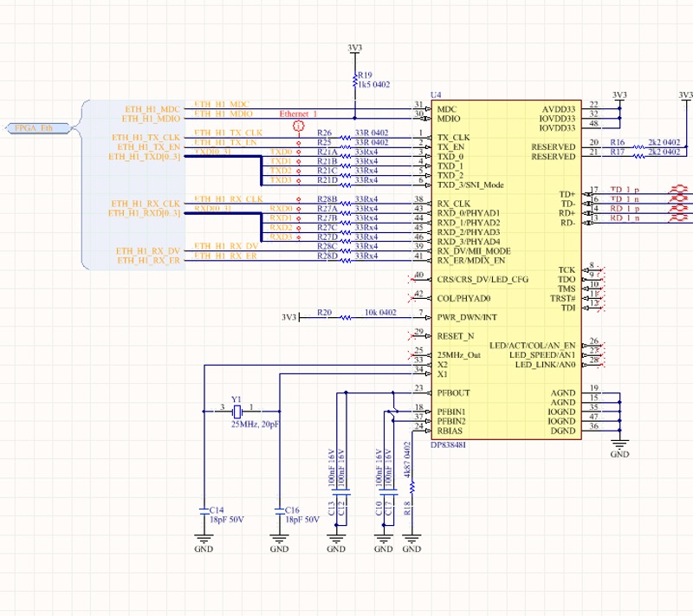Image resolution: width=693 pixels, height=616 pixels.
Task: Select the C13 designator label
Action: pos(332,509)
